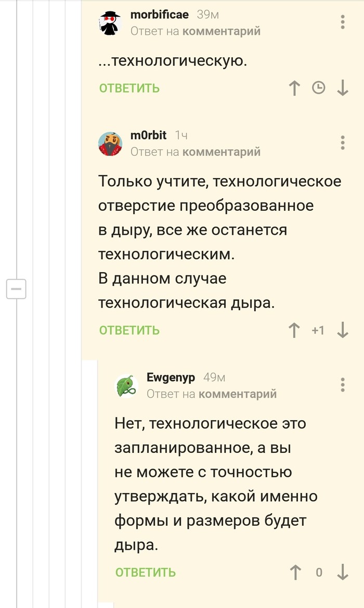Go to parent comment of m0rbit's reply
Screen dimensions: 364x608
(x=222, y=152)
